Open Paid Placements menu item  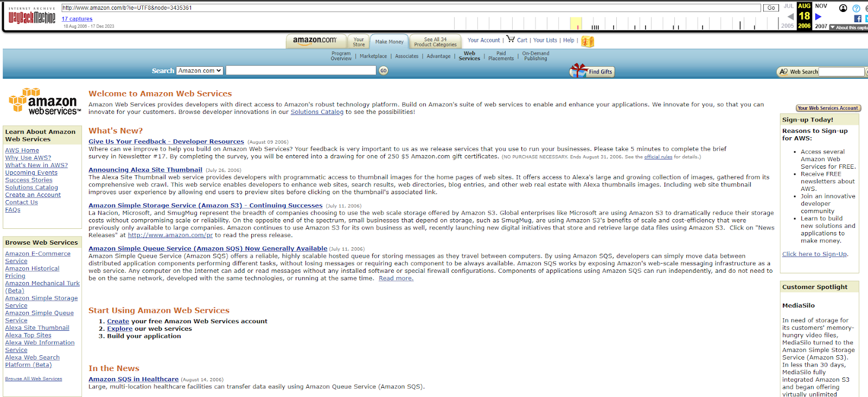(x=501, y=56)
